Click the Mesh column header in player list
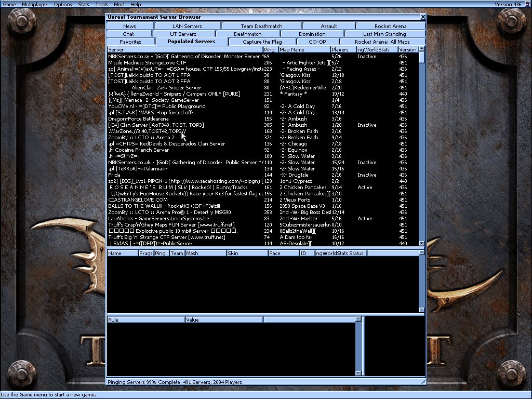This screenshot has width=532, height=399. coord(205,253)
